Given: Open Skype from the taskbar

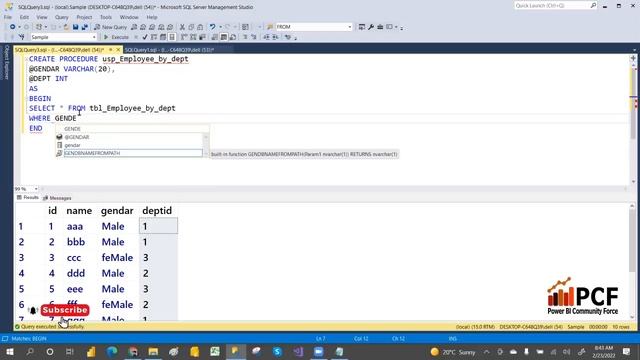Looking at the screenshot, I should (277, 351).
